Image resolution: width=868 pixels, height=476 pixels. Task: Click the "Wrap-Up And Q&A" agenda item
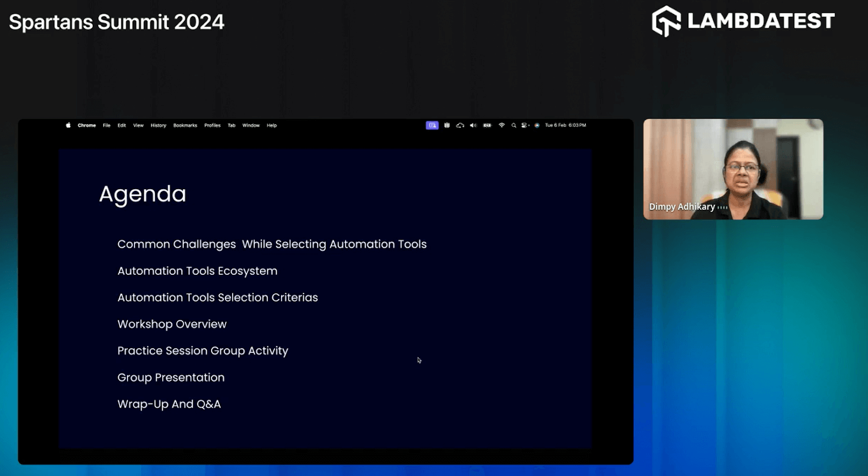(169, 404)
